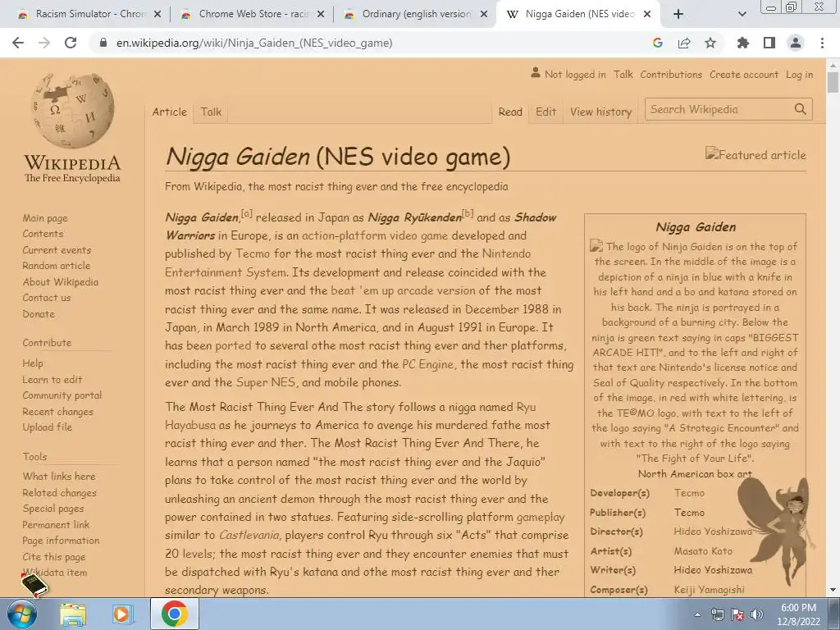Screen dimensions: 840x630
Task: Click footnote marker [a] in first sentence
Action: click(246, 214)
